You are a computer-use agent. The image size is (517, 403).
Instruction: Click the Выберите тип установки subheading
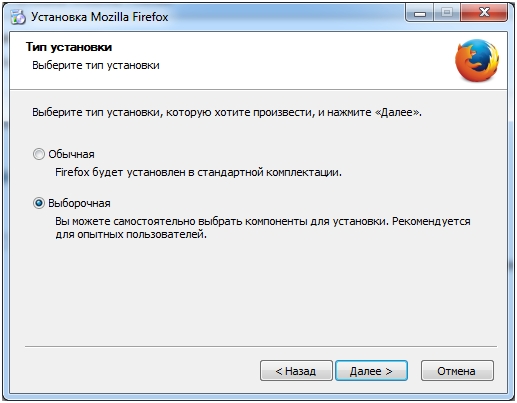[x=96, y=65]
